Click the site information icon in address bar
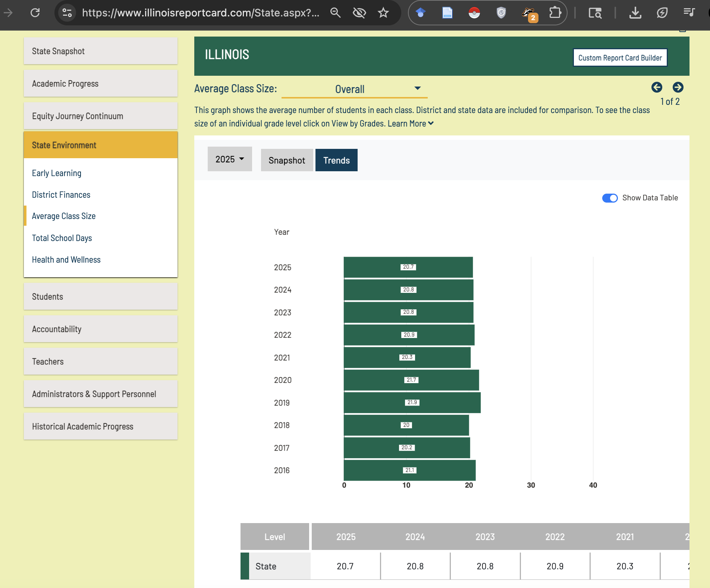 pos(67,13)
